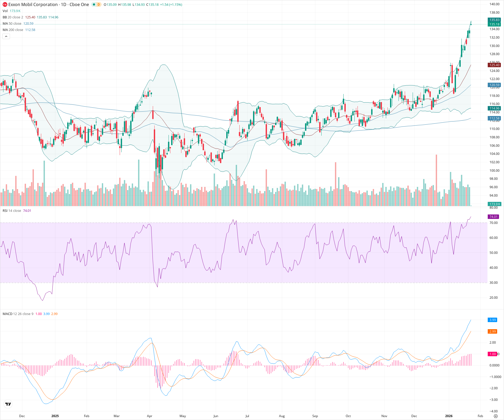
Task: Select the RSI 14 close legend
Action: pos(12,211)
